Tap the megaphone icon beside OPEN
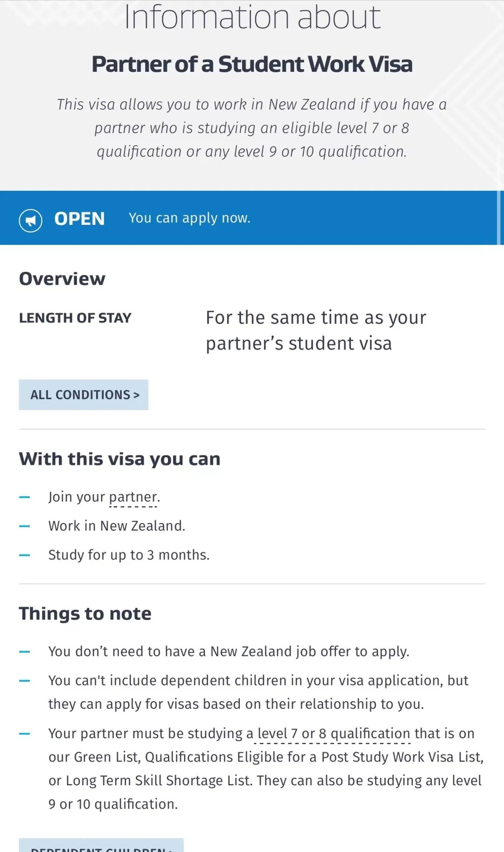 coord(31,220)
